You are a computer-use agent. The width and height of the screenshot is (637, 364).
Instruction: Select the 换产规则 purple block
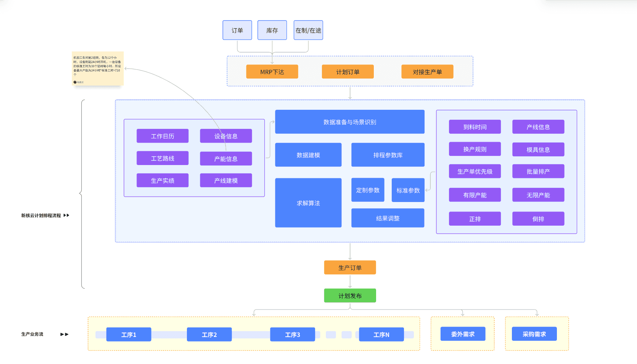pyautogui.click(x=475, y=149)
